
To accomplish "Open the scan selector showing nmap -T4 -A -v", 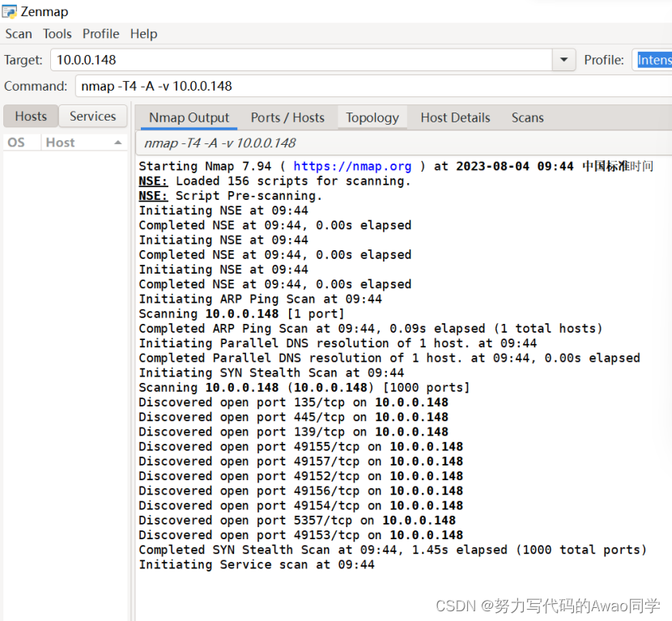I will (404, 143).
